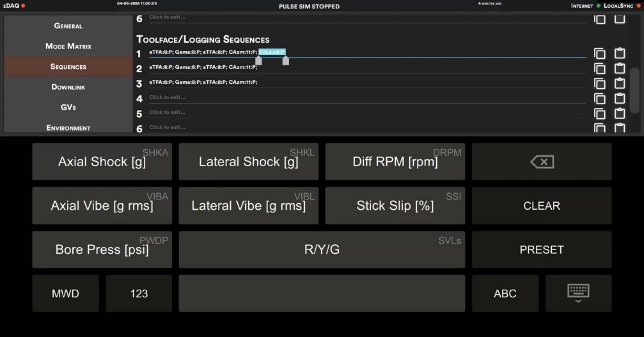Insert Axial Shock [g] token
This screenshot has width=644, height=337.
[x=102, y=162]
